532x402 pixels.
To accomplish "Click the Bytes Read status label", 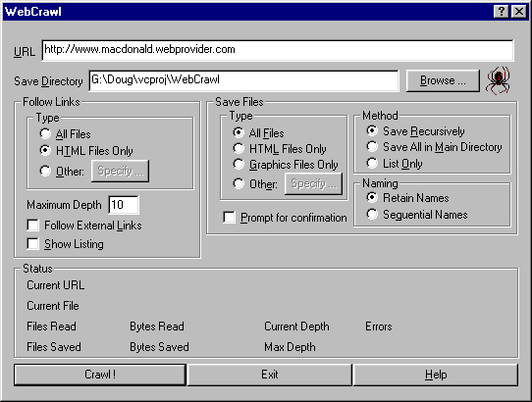I will click(x=157, y=327).
